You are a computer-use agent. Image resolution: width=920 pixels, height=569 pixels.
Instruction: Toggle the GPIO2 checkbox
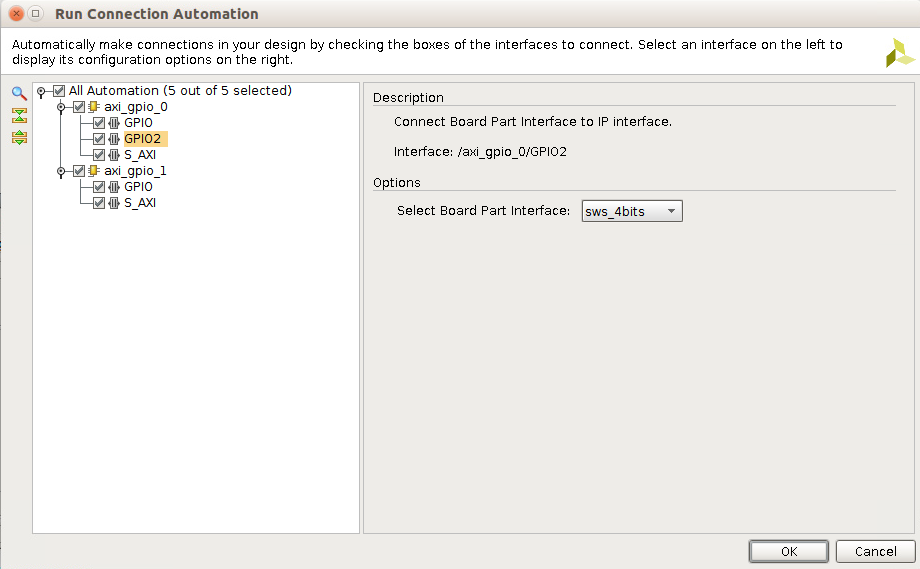pos(99,139)
